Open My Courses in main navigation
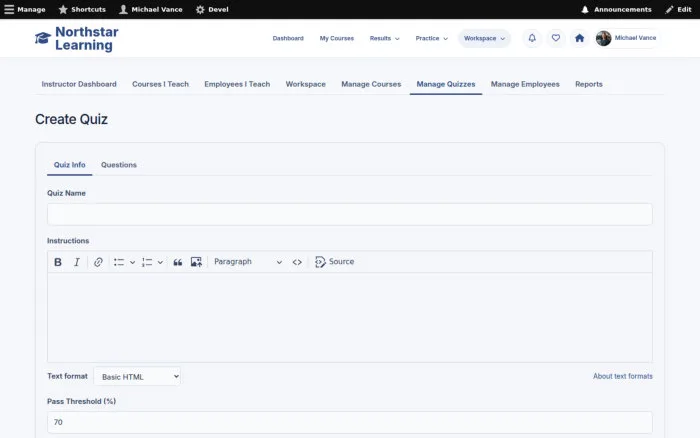The height and width of the screenshot is (438, 700). point(337,38)
